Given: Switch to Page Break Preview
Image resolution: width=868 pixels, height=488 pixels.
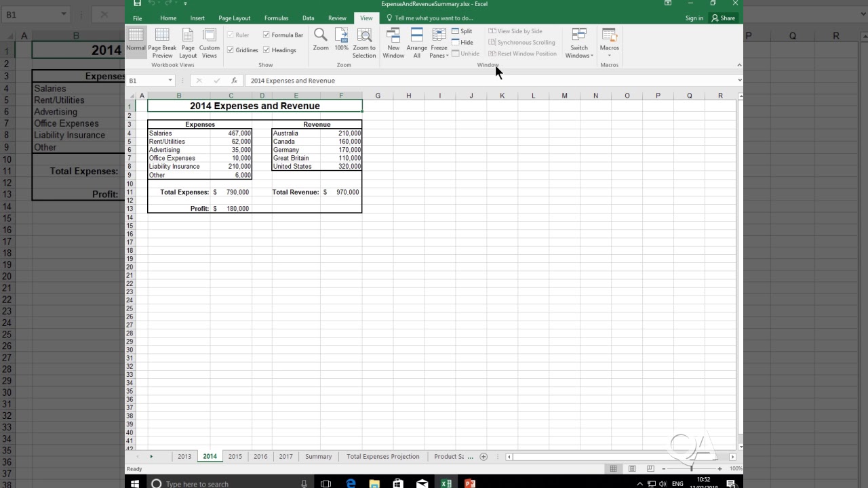Looking at the screenshot, I should pyautogui.click(x=162, y=43).
